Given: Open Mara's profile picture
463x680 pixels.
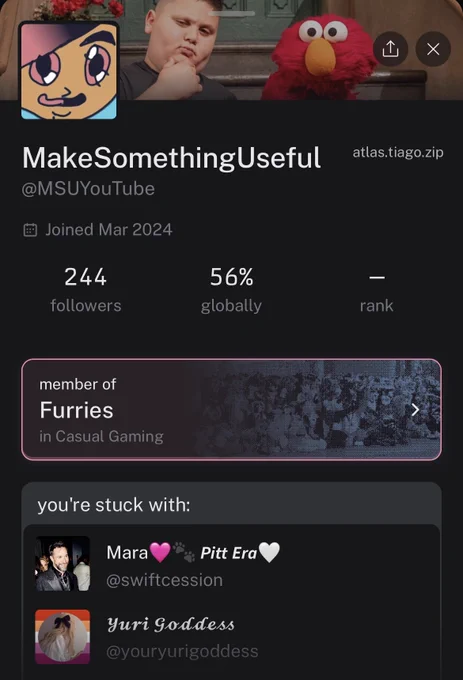Looking at the screenshot, I should coord(62,564).
